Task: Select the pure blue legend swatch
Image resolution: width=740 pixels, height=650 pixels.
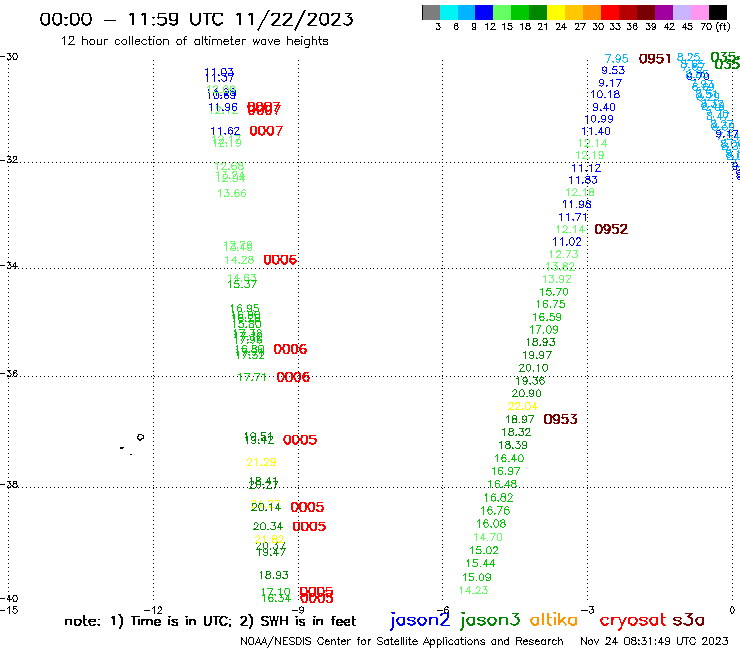Action: [484, 12]
